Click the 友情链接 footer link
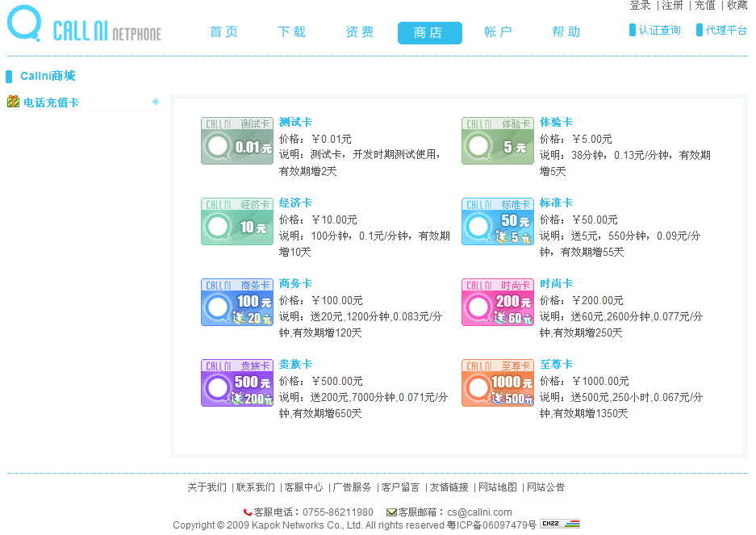This screenshot has width=756, height=535. [449, 487]
